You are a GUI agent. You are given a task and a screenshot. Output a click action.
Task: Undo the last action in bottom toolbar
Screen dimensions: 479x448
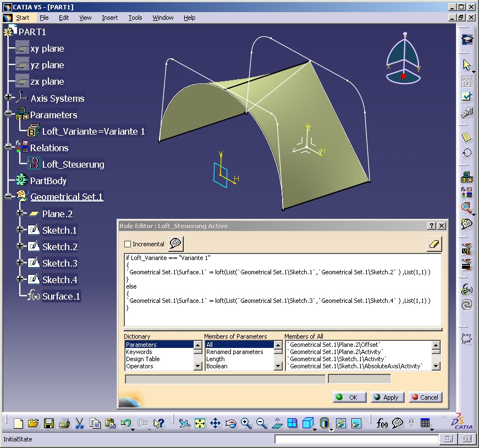[125, 423]
